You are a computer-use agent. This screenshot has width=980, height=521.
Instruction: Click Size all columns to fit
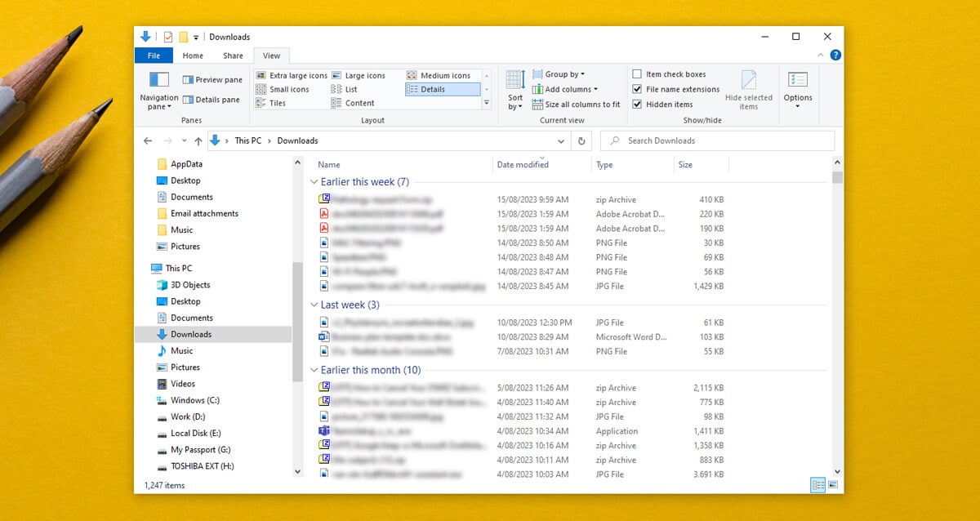point(582,105)
